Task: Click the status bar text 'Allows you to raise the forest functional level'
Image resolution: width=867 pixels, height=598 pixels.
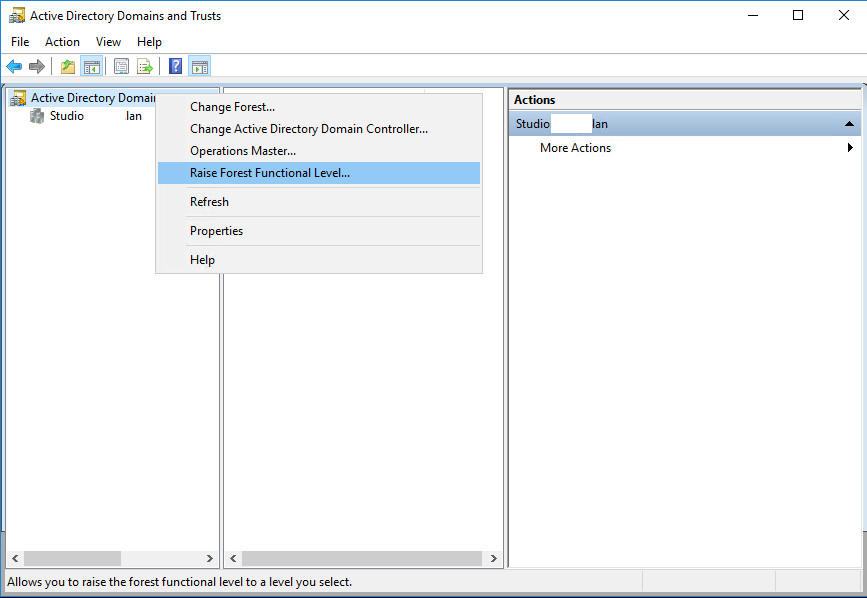Action: point(179,582)
